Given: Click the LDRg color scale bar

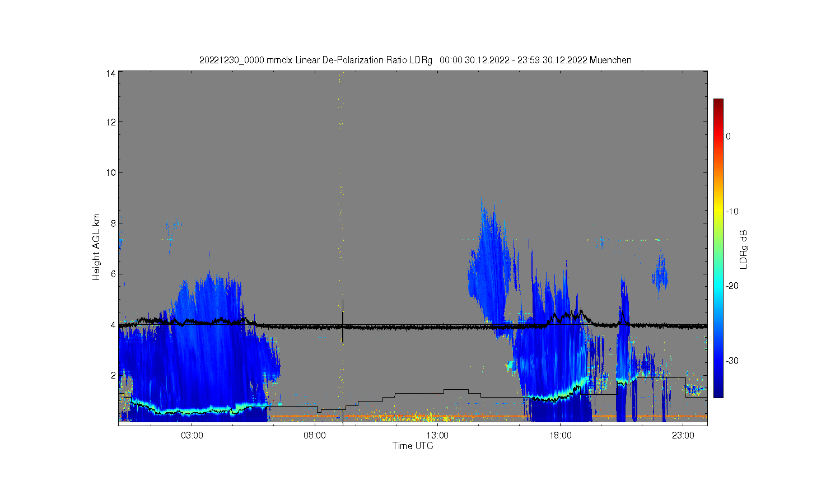Looking at the screenshot, I should point(718,248).
